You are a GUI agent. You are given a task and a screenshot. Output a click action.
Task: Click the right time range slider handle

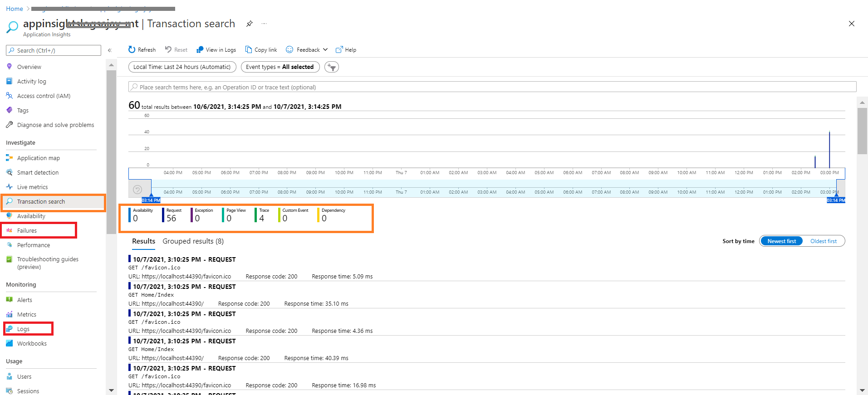pos(836,198)
